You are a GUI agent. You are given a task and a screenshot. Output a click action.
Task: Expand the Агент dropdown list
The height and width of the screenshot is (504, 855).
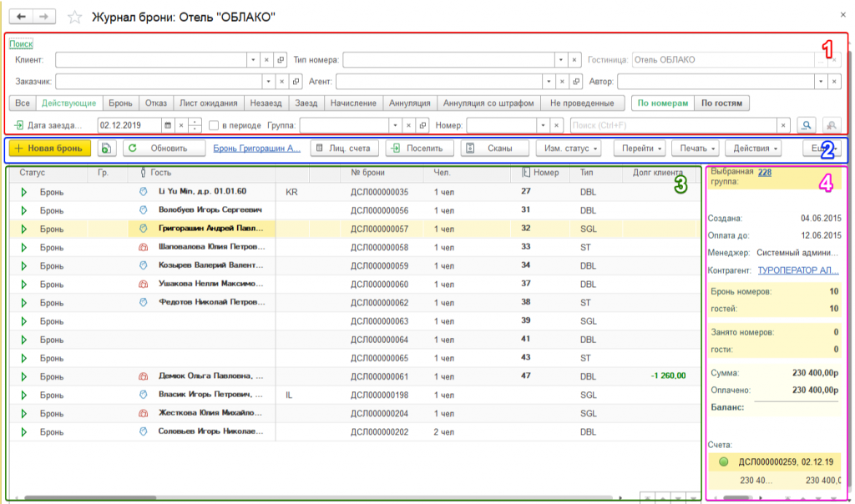pyautogui.click(x=548, y=82)
